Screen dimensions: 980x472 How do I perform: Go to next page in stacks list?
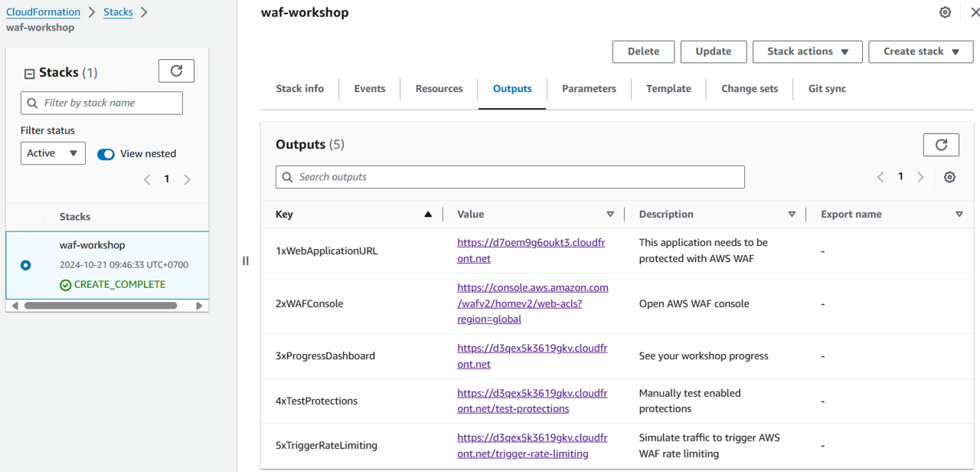(x=187, y=179)
